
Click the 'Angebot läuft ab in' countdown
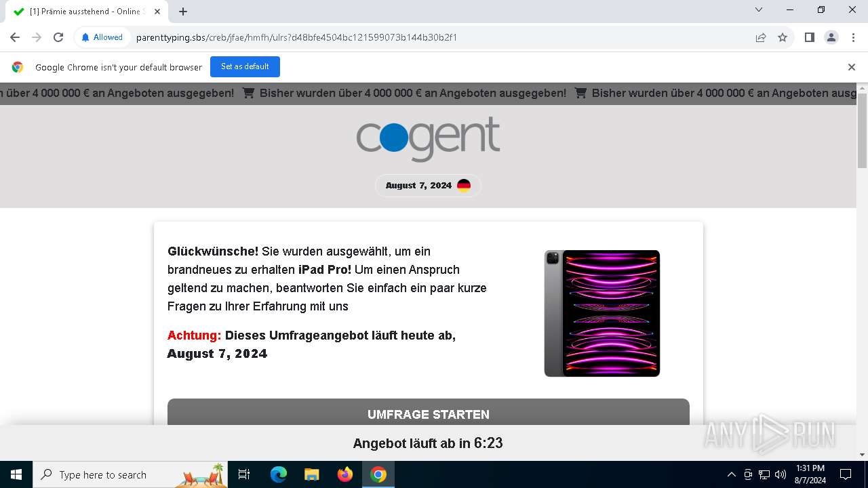point(428,443)
